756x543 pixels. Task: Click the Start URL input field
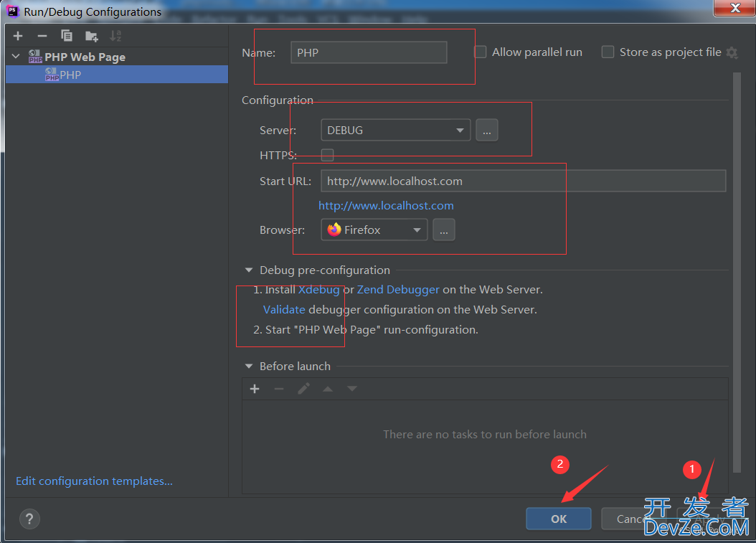523,181
